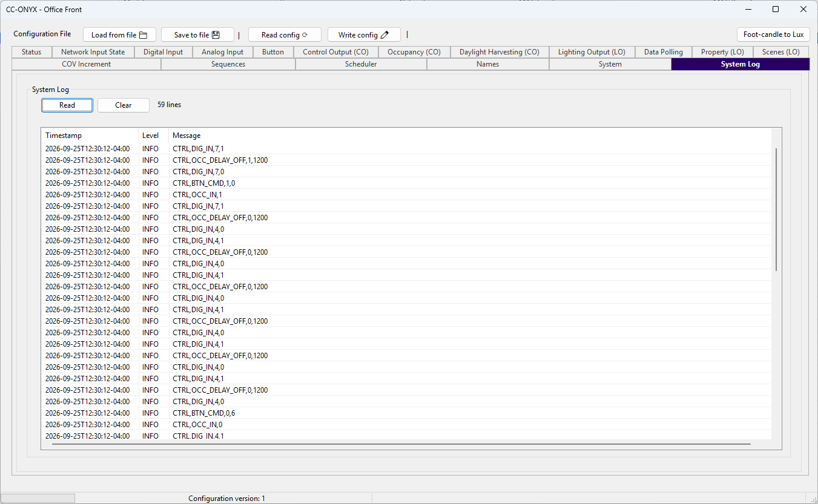Select log row CTRL,OCC_DELAY_OFF,1,1200

406,160
